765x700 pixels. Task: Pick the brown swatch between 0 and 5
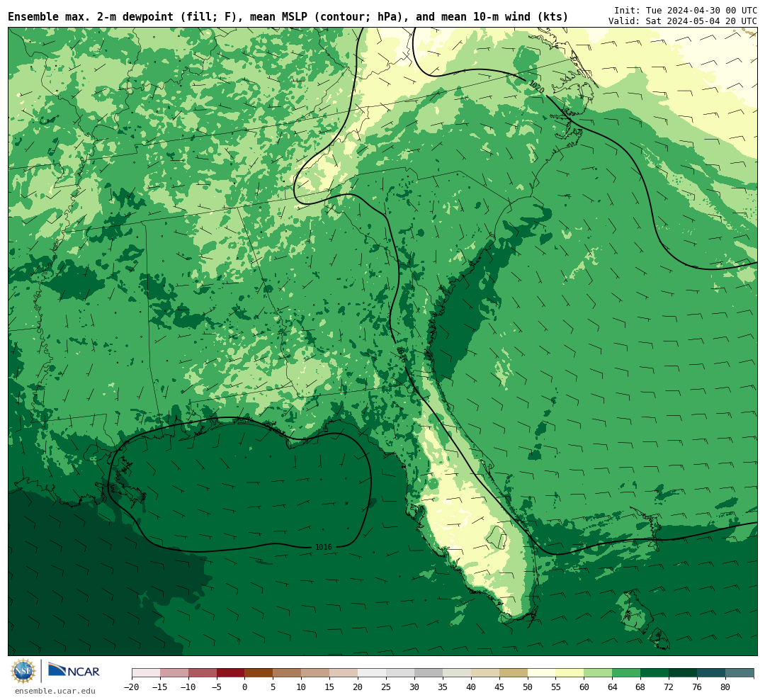pos(259,673)
